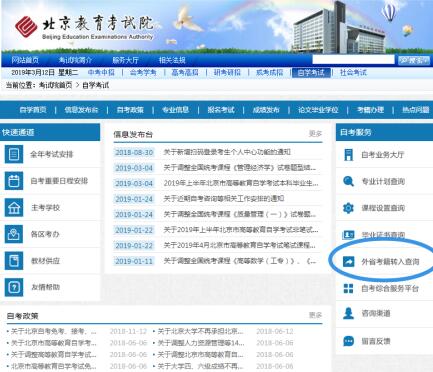Open the 高考高招 tab
This screenshot has width=433, height=372.
point(185,72)
